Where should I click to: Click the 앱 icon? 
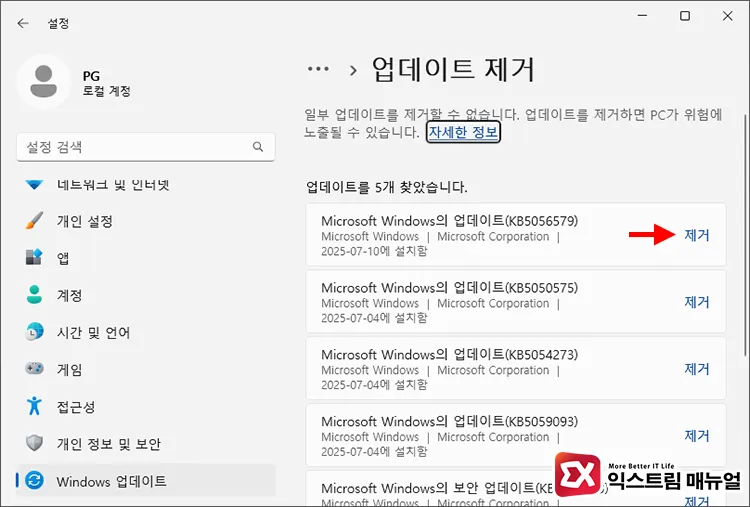point(34,257)
